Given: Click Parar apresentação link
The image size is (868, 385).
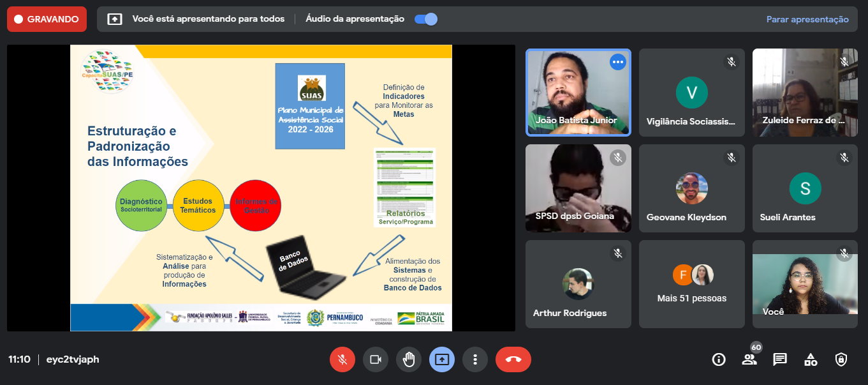Looking at the screenshot, I should pos(807,19).
